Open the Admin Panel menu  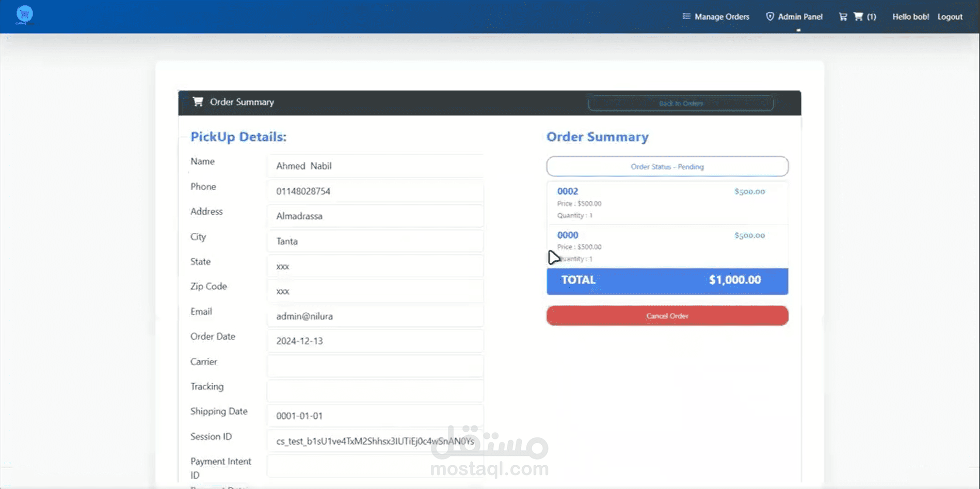click(x=794, y=17)
